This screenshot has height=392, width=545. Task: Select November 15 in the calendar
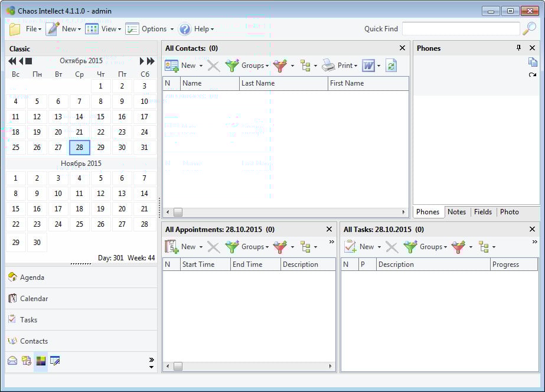15,209
